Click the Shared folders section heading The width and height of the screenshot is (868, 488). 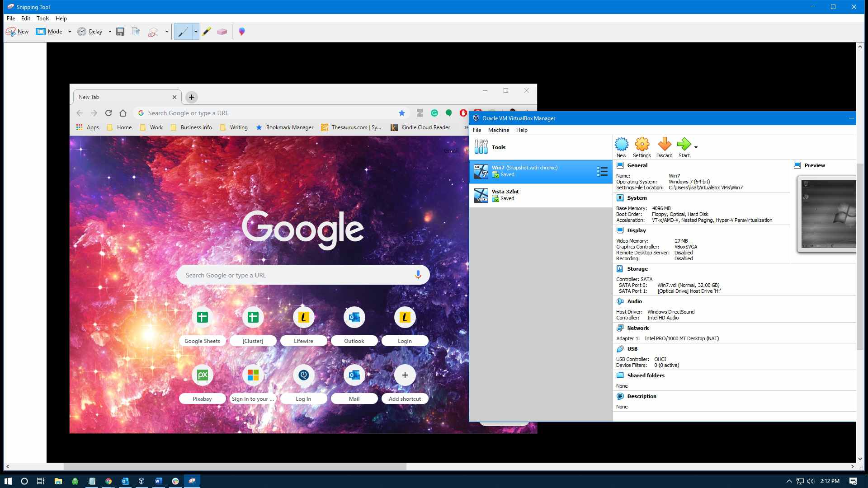pyautogui.click(x=646, y=375)
